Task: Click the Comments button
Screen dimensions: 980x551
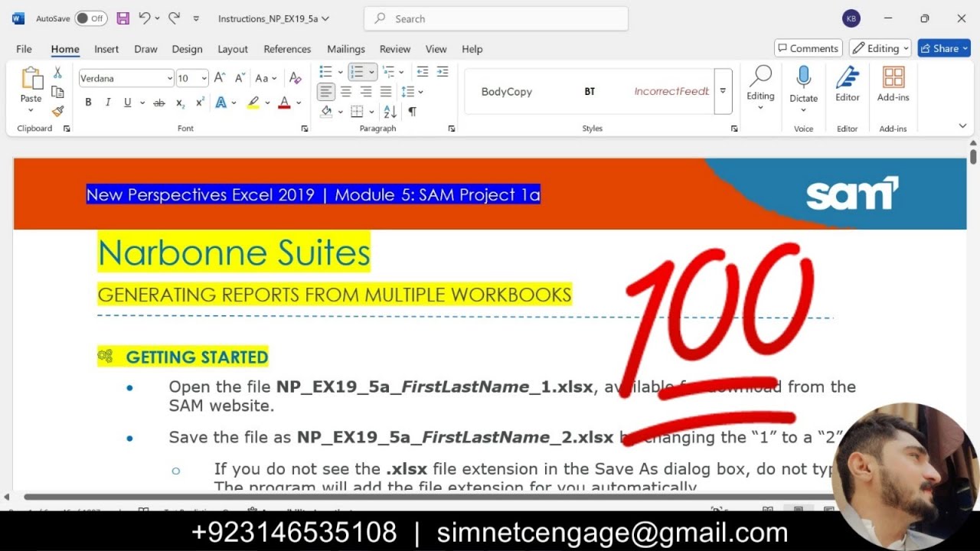Action: coord(808,48)
